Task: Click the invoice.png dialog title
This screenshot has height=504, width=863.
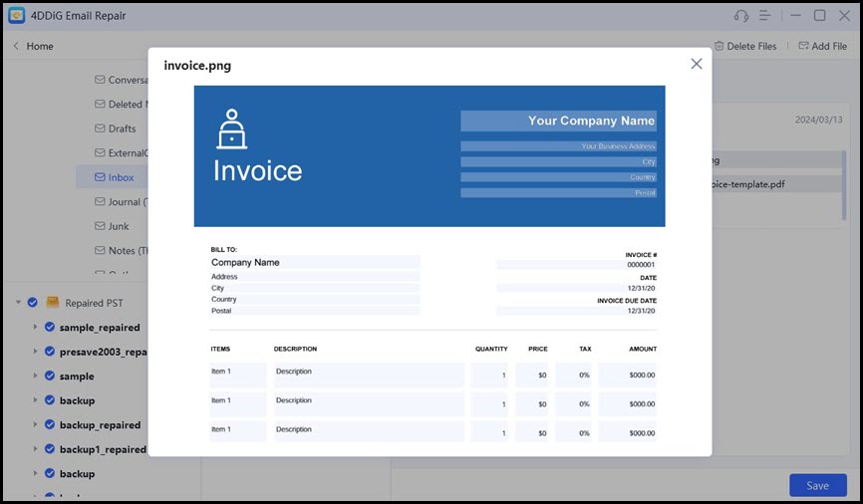Action: 197,66
